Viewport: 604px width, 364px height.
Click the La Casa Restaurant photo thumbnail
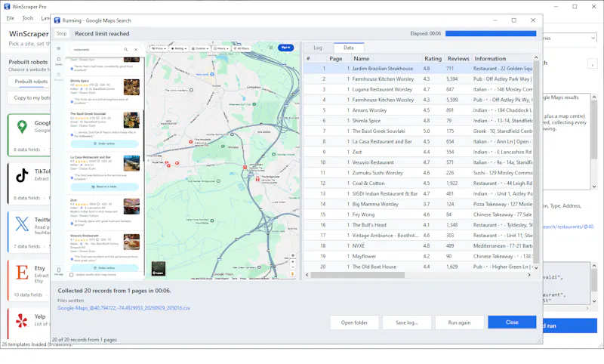click(131, 163)
